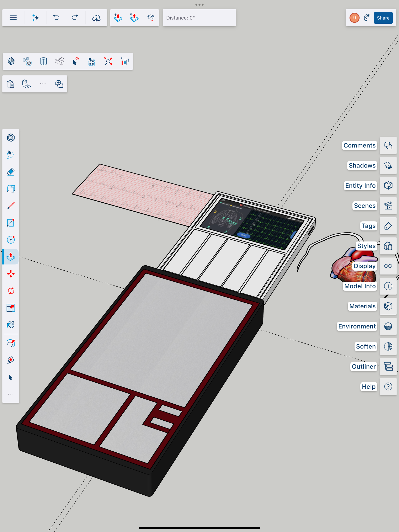399x532 pixels.
Task: Click the Zoom Extents icon
Action: point(108,61)
